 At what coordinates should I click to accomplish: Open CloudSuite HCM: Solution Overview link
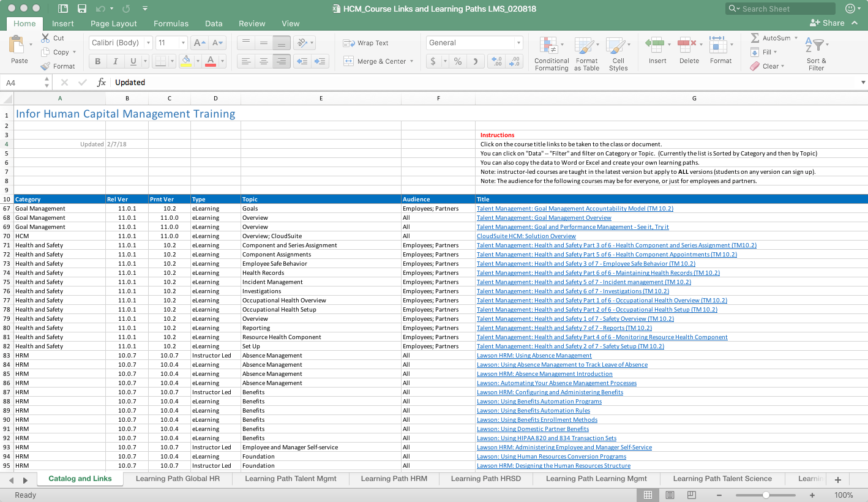(526, 236)
